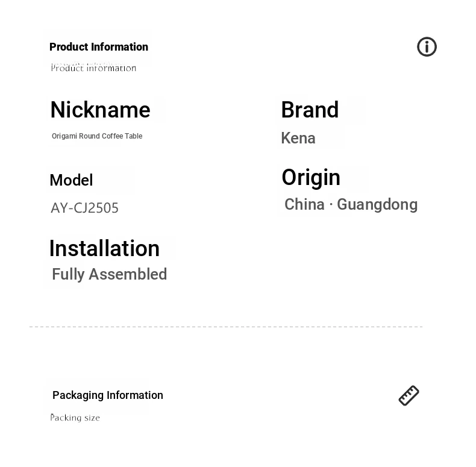Image resolution: width=476 pixels, height=467 pixels.
Task: Click the word China in origin value
Action: coord(304,204)
